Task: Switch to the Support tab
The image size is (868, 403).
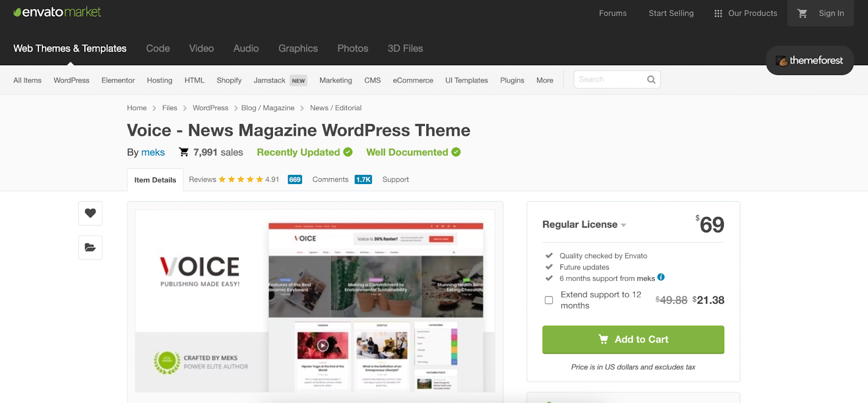Action: coord(395,180)
